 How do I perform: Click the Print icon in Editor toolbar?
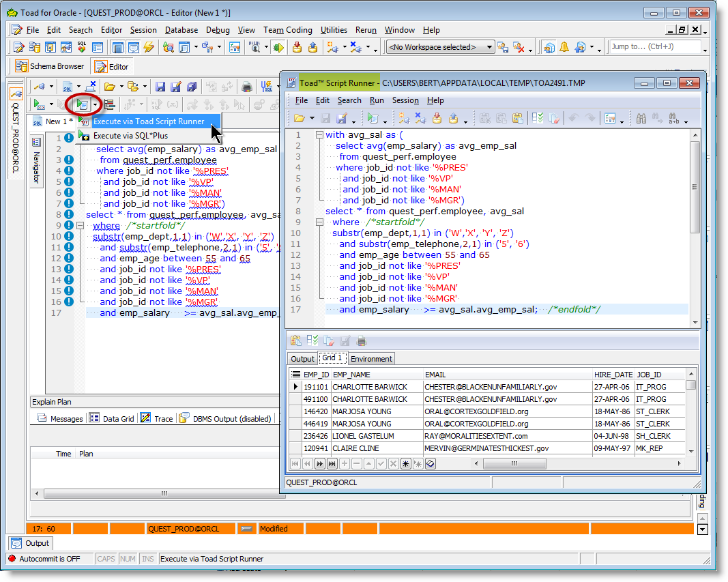(247, 87)
